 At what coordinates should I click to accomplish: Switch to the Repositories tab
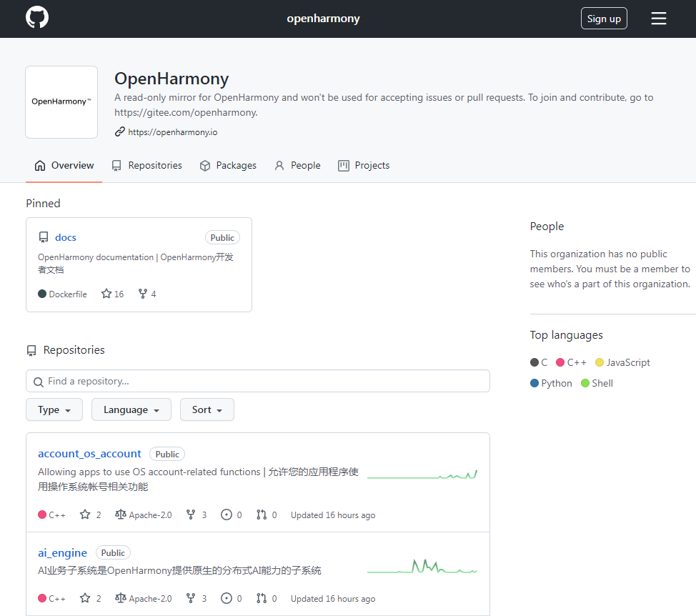click(x=146, y=166)
